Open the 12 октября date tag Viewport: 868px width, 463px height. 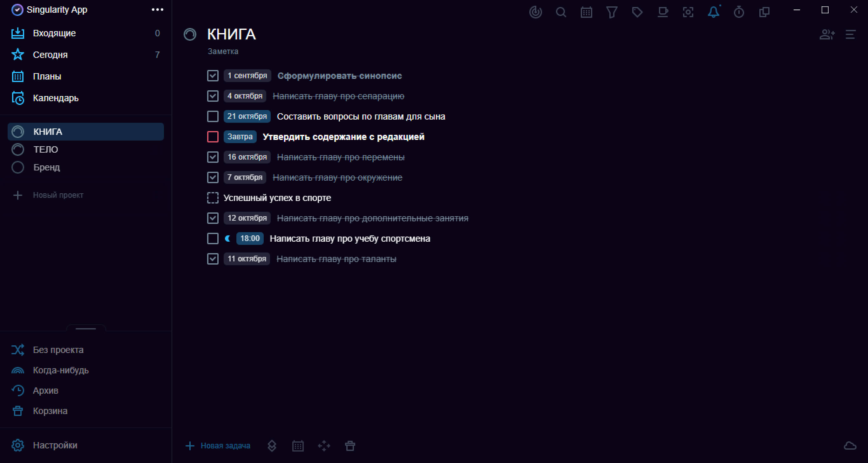247,218
